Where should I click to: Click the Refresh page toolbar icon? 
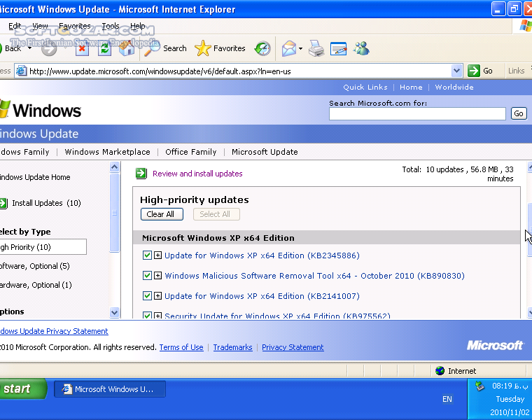[x=105, y=49]
